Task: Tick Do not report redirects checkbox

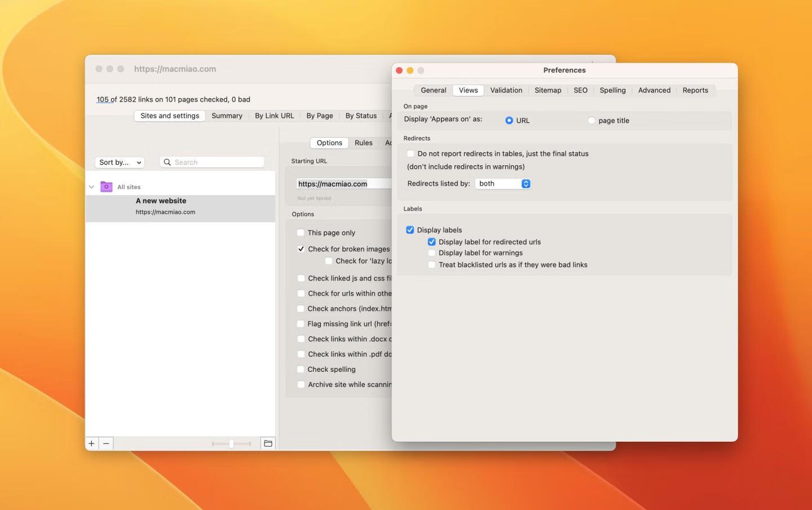Action: click(x=411, y=153)
